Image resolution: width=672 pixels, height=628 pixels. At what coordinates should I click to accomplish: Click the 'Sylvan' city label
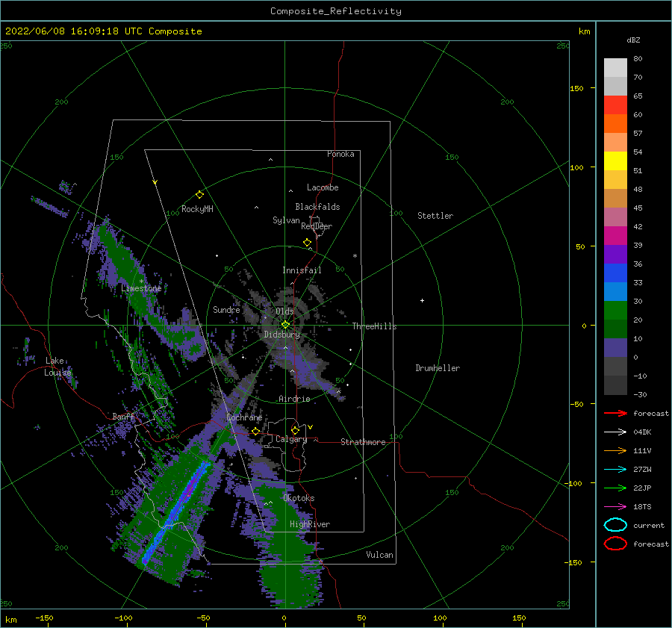pyautogui.click(x=286, y=220)
